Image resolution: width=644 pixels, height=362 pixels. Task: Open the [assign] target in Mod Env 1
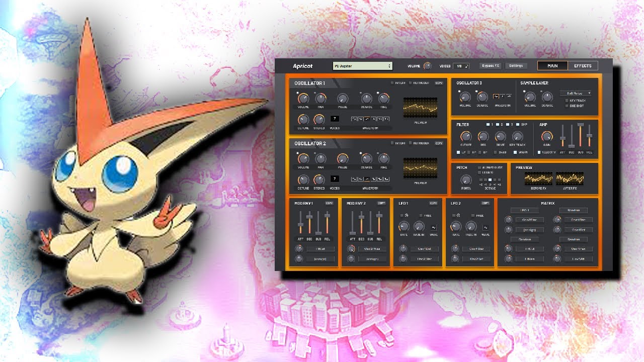coord(320,259)
